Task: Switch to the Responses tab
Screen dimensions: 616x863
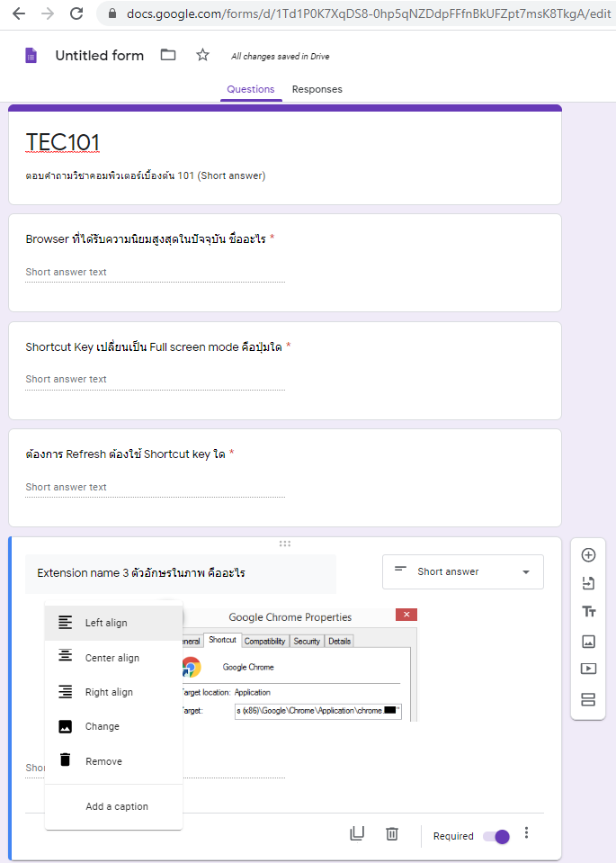Action: [317, 89]
